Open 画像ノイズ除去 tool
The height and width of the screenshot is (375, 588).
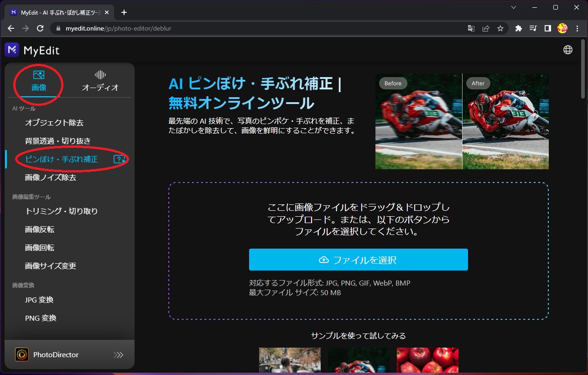coord(50,177)
